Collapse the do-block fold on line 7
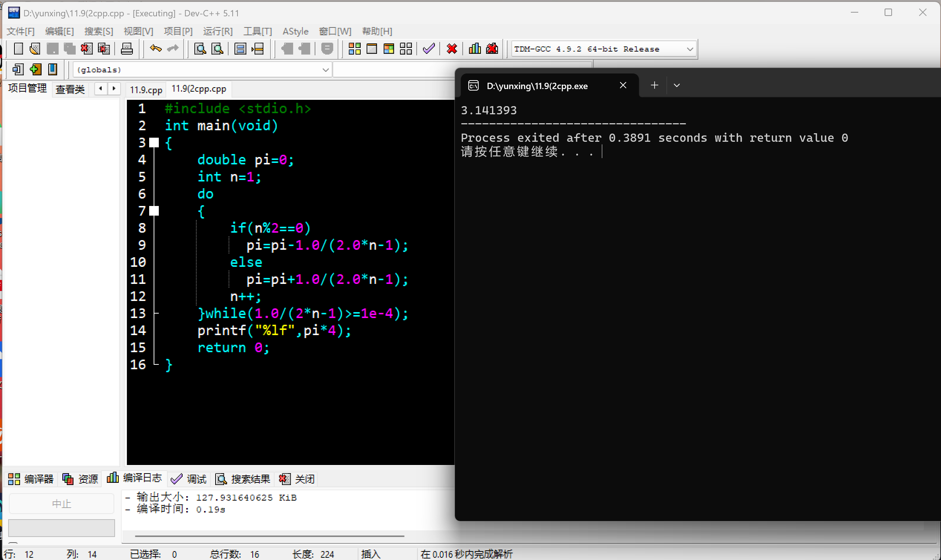The width and height of the screenshot is (941, 560). (154, 211)
